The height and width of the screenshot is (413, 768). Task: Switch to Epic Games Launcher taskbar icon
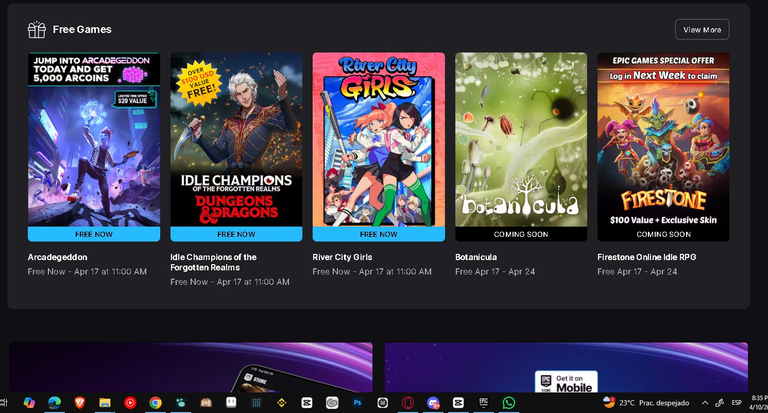pos(483,402)
